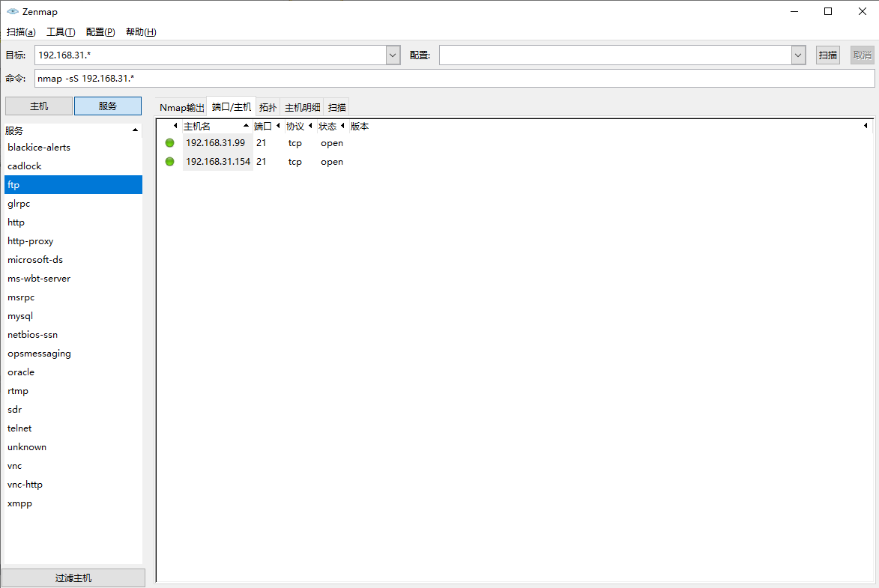Viewport: 879px width, 588px height.
Task: Select http service in list
Action: [73, 222]
